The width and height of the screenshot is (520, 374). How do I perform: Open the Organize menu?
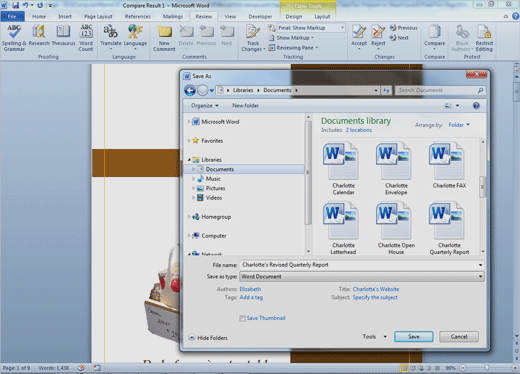(204, 106)
